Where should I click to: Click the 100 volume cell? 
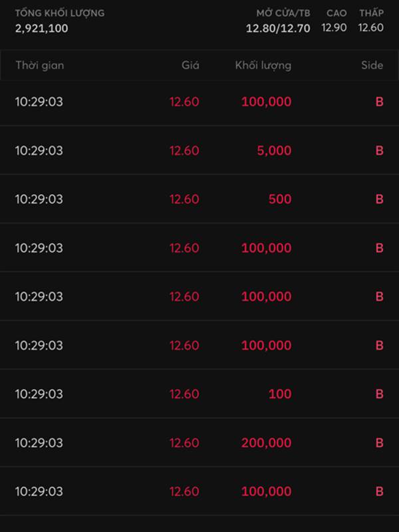click(280, 394)
